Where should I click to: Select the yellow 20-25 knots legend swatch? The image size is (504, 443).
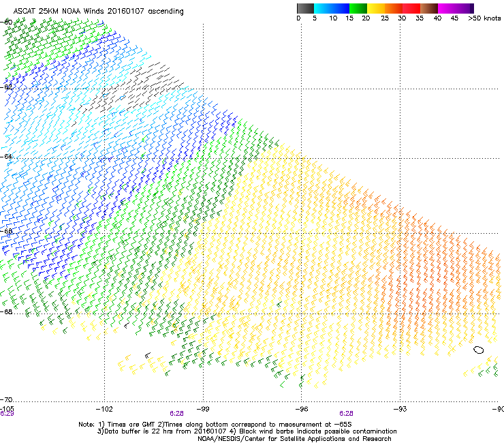click(x=376, y=8)
